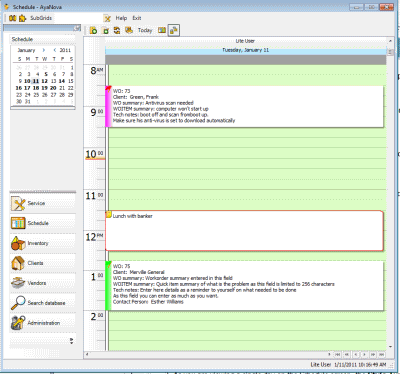Click the double-right forward navigation button
This screenshot has width=400, height=374.
pyautogui.click(x=373, y=354)
